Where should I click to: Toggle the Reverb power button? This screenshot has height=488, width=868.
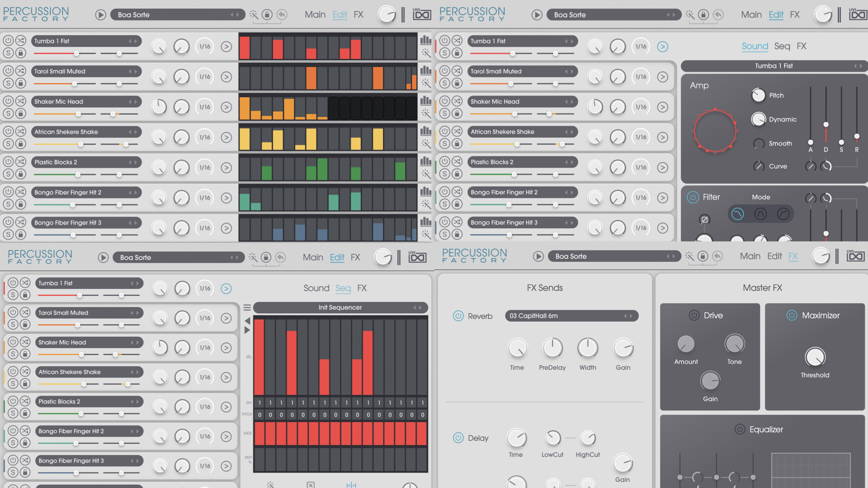tap(458, 316)
